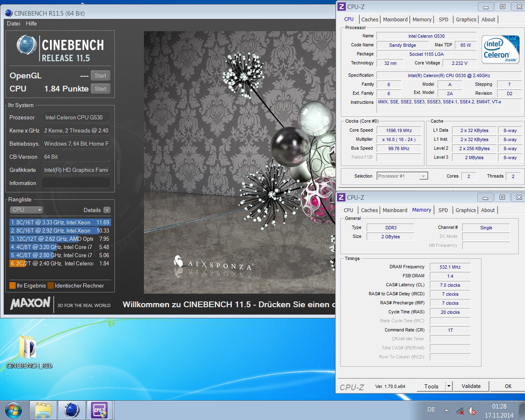This screenshot has width=525, height=420.
Task: Switch to About tab in upper CPU-Z
Action: tap(488, 19)
